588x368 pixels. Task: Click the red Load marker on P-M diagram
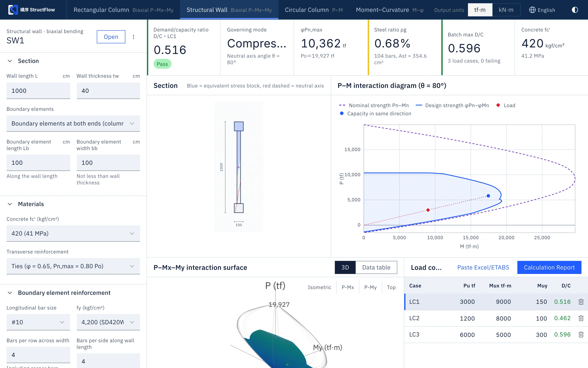(x=428, y=210)
